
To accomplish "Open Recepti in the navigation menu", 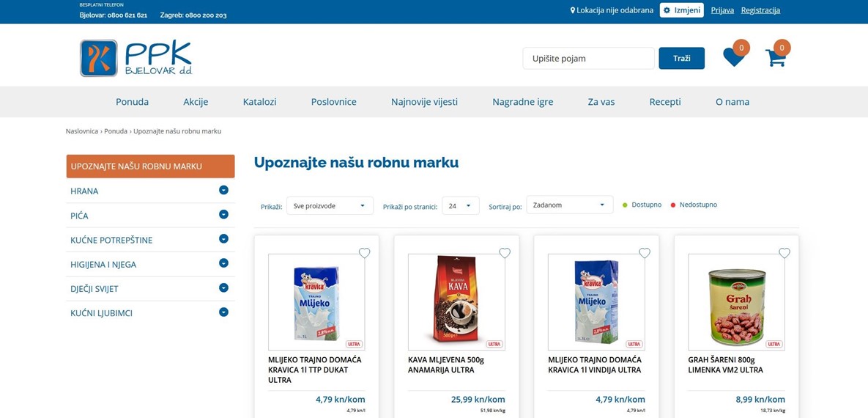I will point(665,101).
